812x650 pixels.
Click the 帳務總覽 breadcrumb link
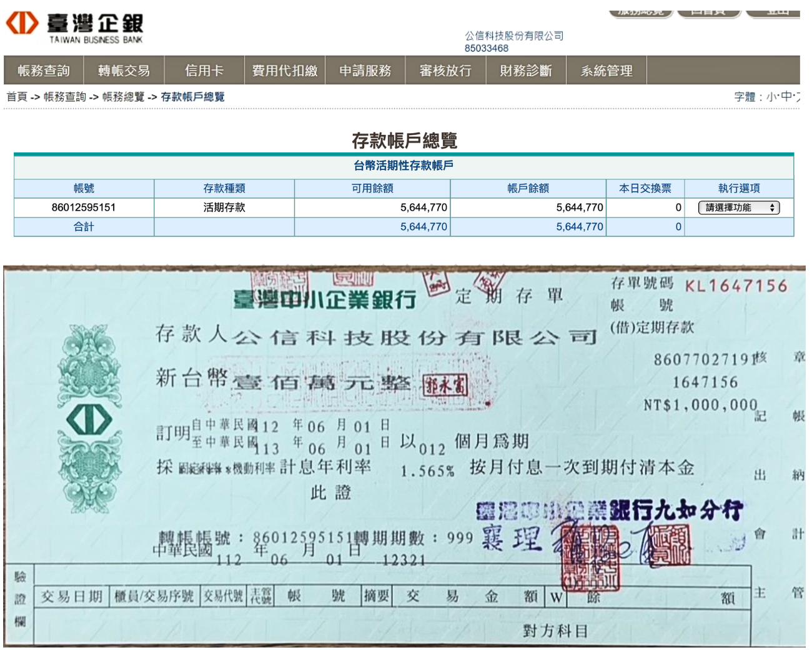click(124, 97)
